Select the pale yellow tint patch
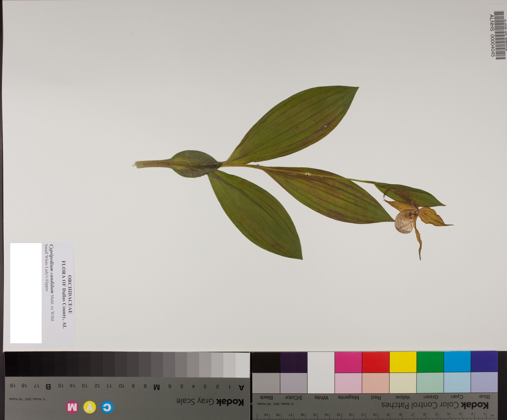This screenshot has width=507, height=420. [x=403, y=383]
